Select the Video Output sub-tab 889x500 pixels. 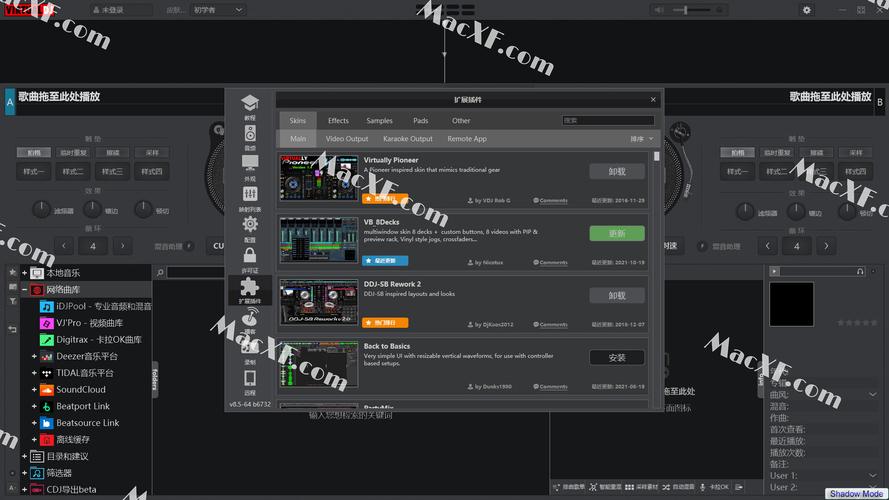click(347, 139)
